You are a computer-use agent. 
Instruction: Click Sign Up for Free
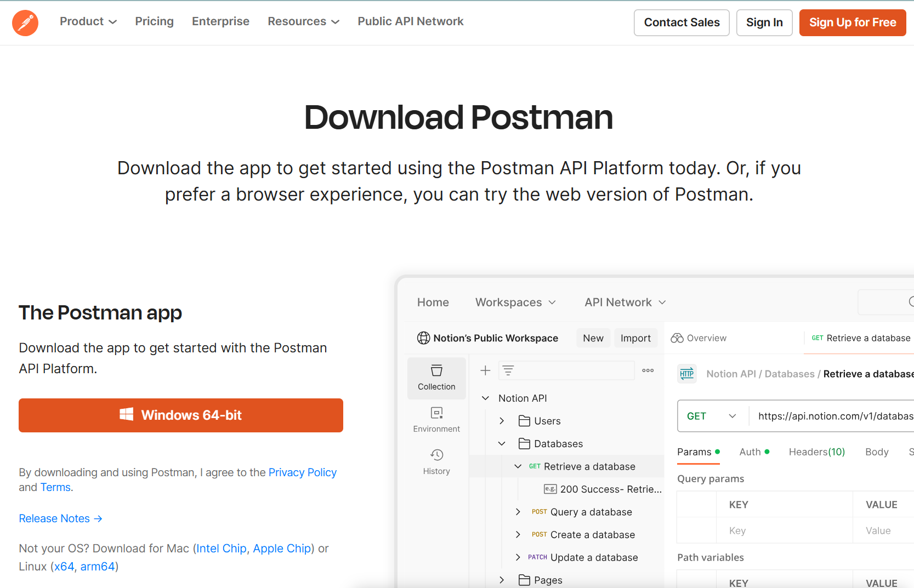pyautogui.click(x=853, y=22)
